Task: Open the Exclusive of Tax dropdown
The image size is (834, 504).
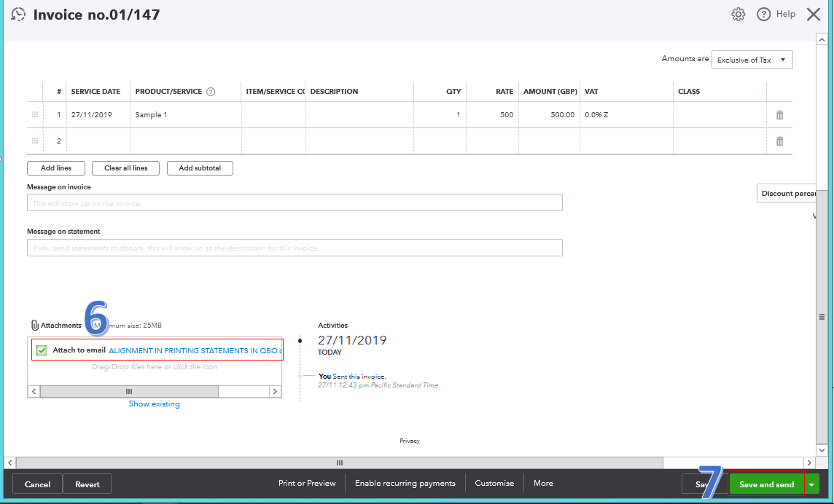Action: pyautogui.click(x=752, y=59)
